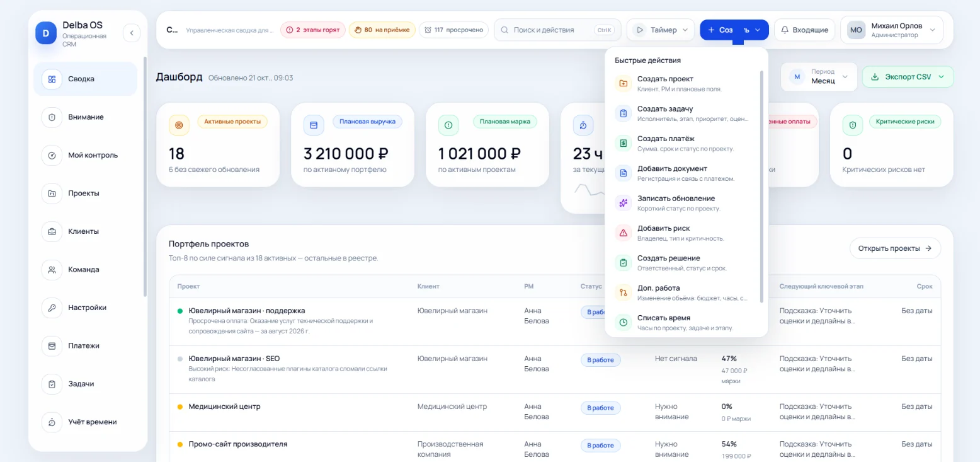980x462 pixels.
Task: Click the Клиенты briefcase icon
Action: (x=52, y=231)
